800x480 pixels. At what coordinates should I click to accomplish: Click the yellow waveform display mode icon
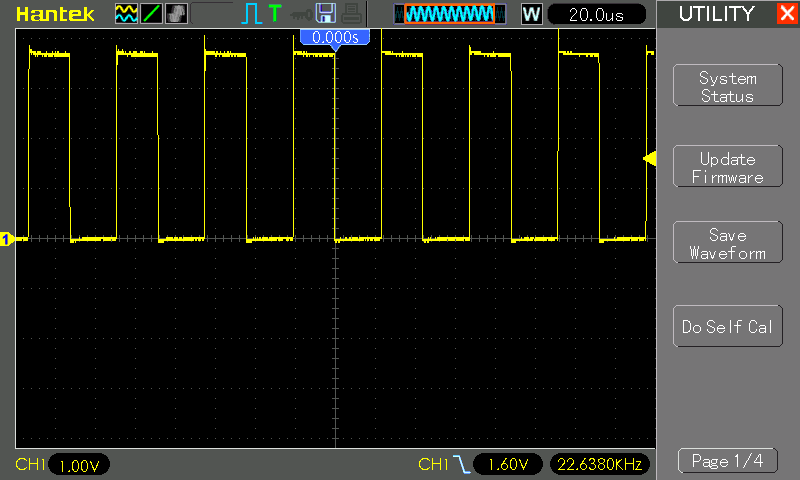click(x=126, y=14)
